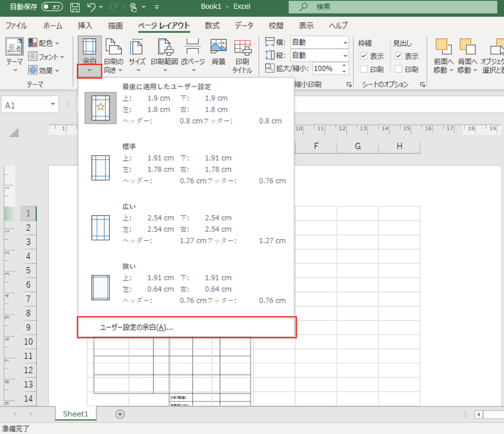Open the 改ページ breaks menu

[193, 55]
